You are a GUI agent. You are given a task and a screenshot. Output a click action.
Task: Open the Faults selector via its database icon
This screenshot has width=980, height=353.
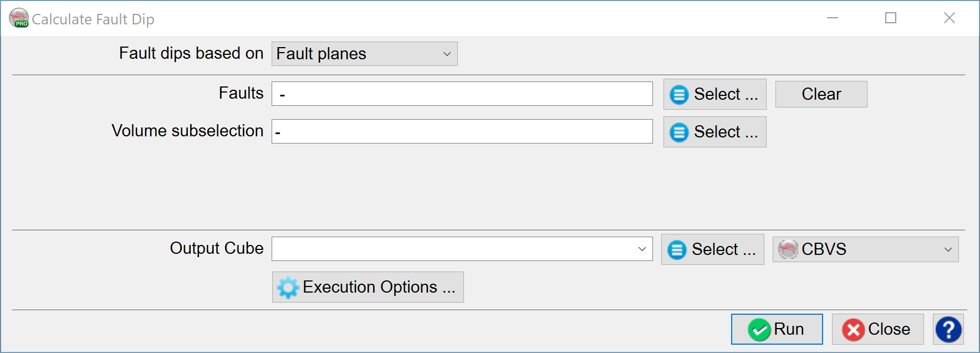678,94
